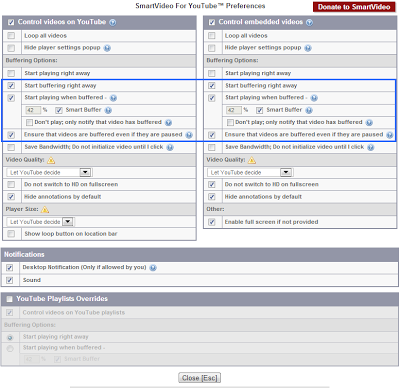Image resolution: width=400 pixels, height=388 pixels.
Task: Select Start playing when buffered radio in Playlists
Action: [x=10, y=349]
